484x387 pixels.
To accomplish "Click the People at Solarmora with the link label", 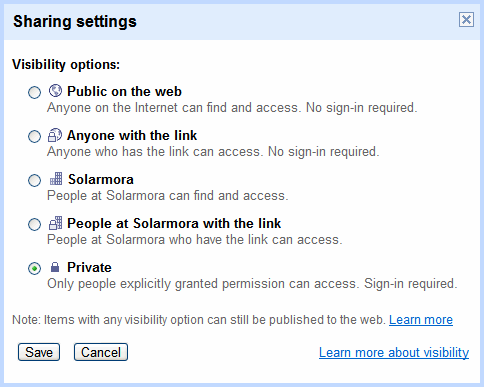I will click(174, 223).
